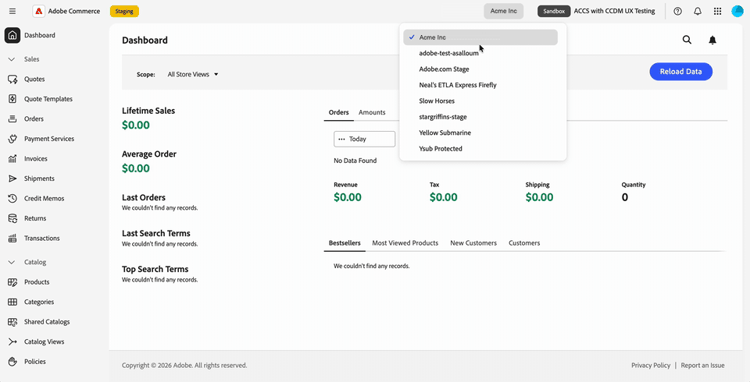The width and height of the screenshot is (750, 382).
Task: Click the Shared Catalogs sidebar icon
Action: (x=12, y=322)
